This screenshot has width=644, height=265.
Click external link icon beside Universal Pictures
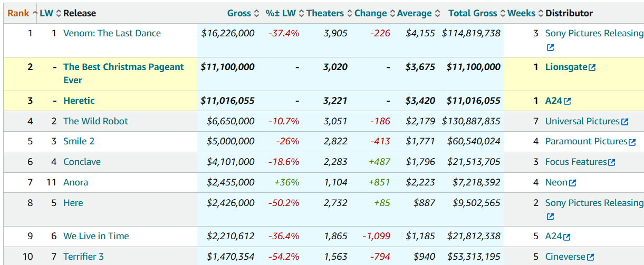pos(624,122)
